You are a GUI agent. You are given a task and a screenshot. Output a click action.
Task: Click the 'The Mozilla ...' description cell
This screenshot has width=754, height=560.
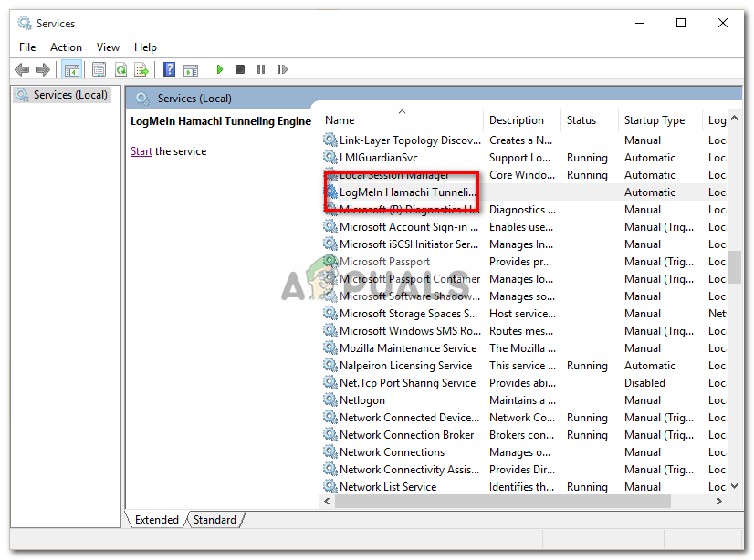click(522, 347)
